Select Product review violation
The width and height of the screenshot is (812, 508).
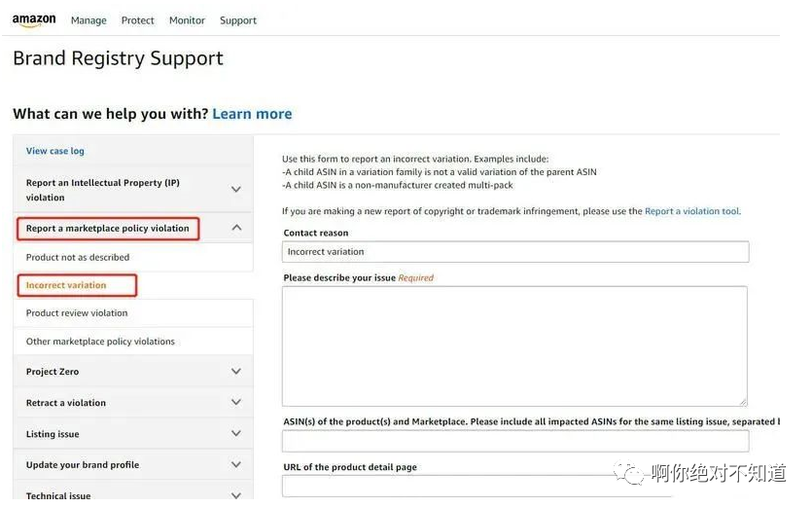[x=77, y=313]
